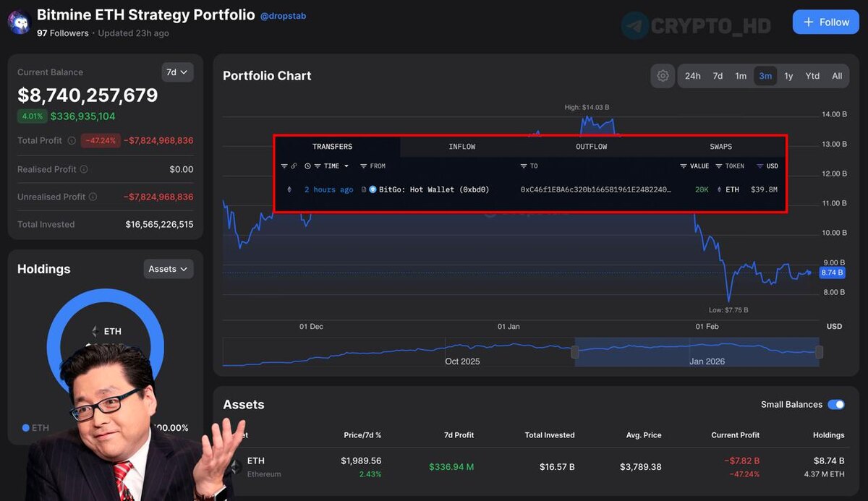
Task: Click the Ethereum icon in donut center
Action: pyautogui.click(x=94, y=331)
